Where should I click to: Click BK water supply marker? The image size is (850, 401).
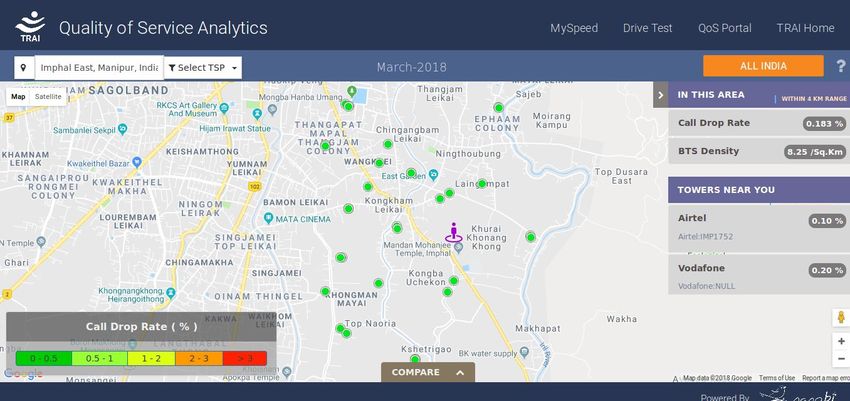[x=524, y=352]
